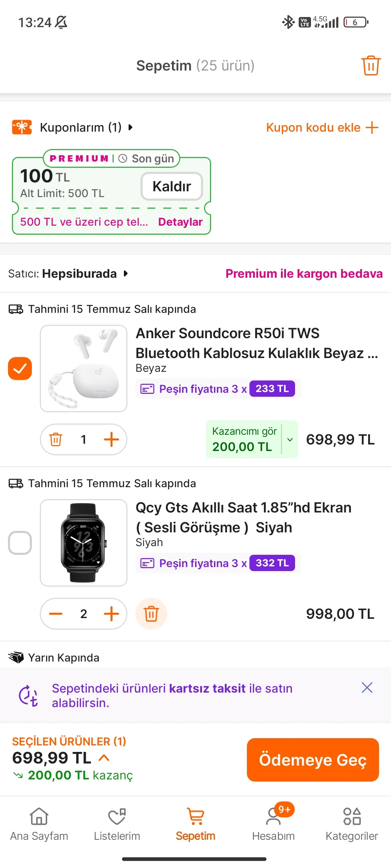Delete Qcy Gts watch using round trash icon
The height and width of the screenshot is (868, 391).
tap(151, 614)
